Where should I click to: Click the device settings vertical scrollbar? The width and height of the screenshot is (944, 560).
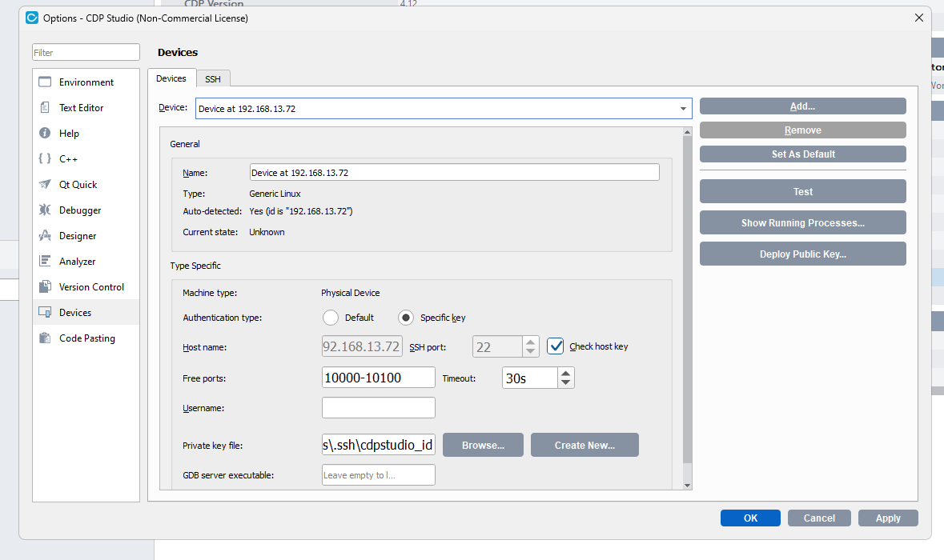pyautogui.click(x=688, y=300)
